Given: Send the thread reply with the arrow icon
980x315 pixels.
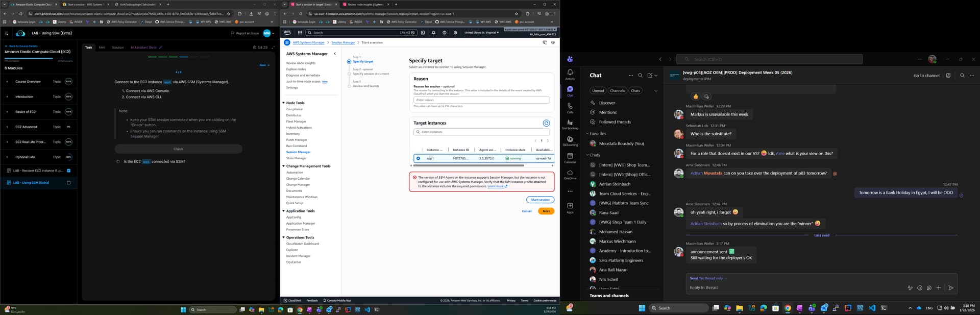Looking at the screenshot, I should coord(950,288).
